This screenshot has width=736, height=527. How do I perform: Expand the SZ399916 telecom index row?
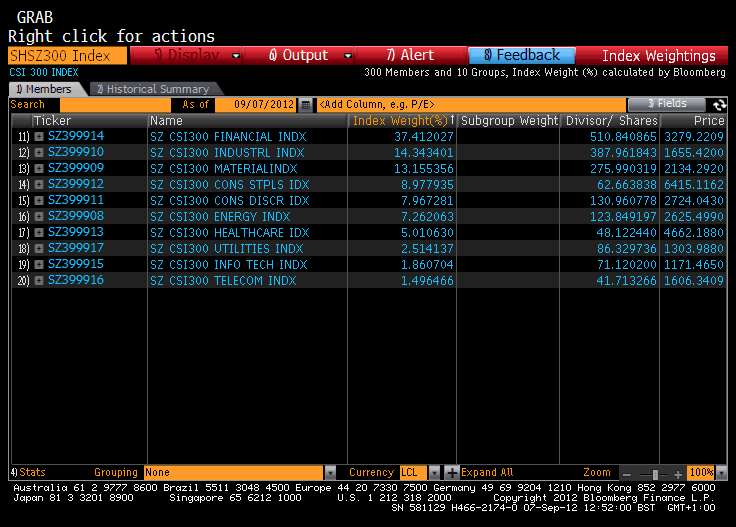(x=39, y=281)
